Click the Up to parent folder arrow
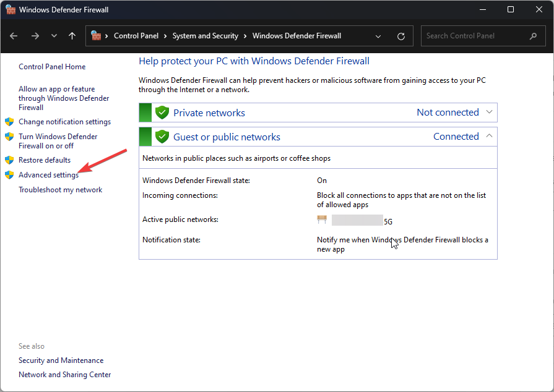 pyautogui.click(x=72, y=36)
